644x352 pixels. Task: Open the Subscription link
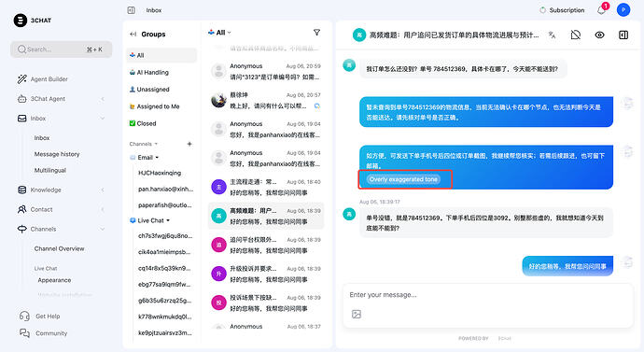[x=562, y=10]
